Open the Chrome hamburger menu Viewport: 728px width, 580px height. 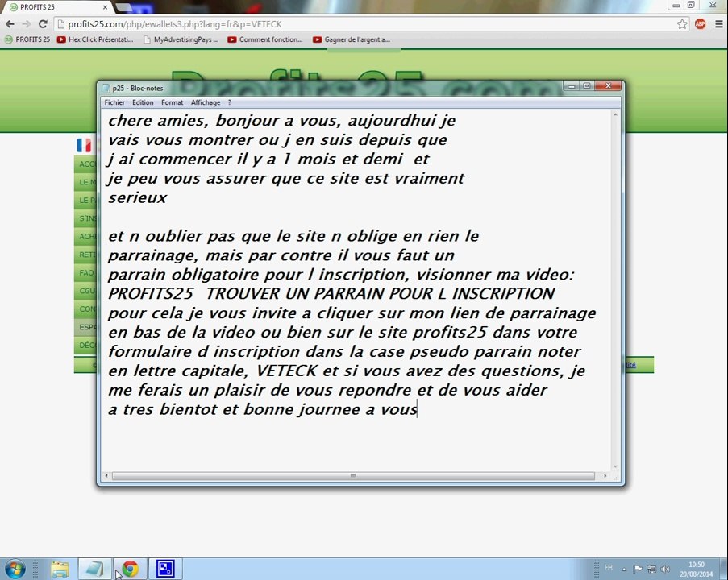coord(718,24)
